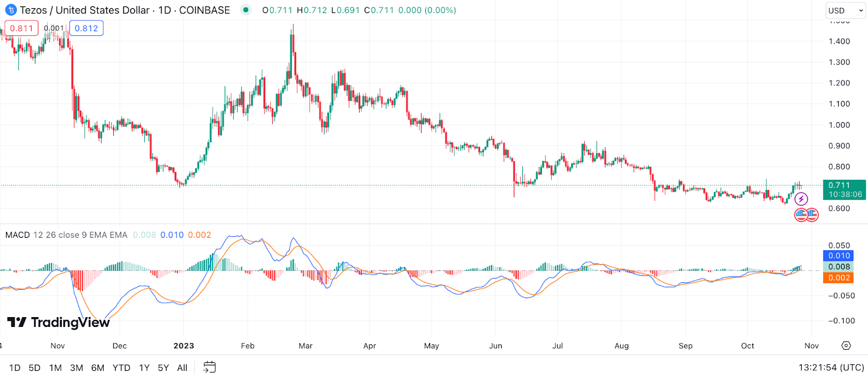Click the 13:21:54 (UTC) timezone button

pos(831,368)
